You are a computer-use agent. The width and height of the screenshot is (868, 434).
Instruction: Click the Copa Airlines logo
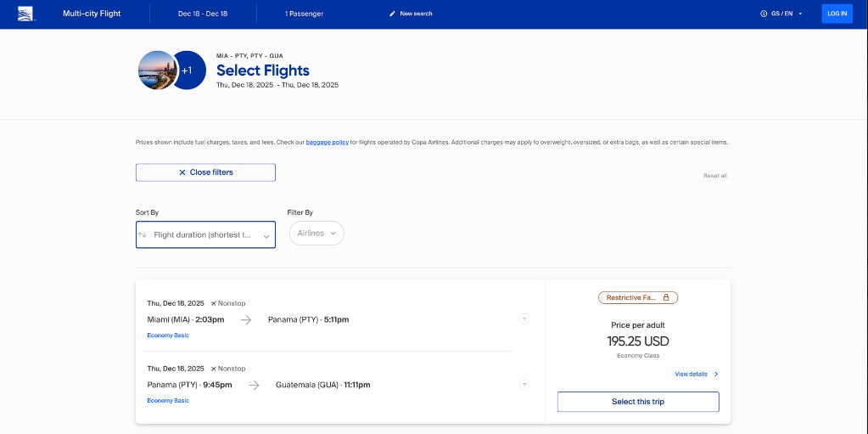[x=26, y=14]
